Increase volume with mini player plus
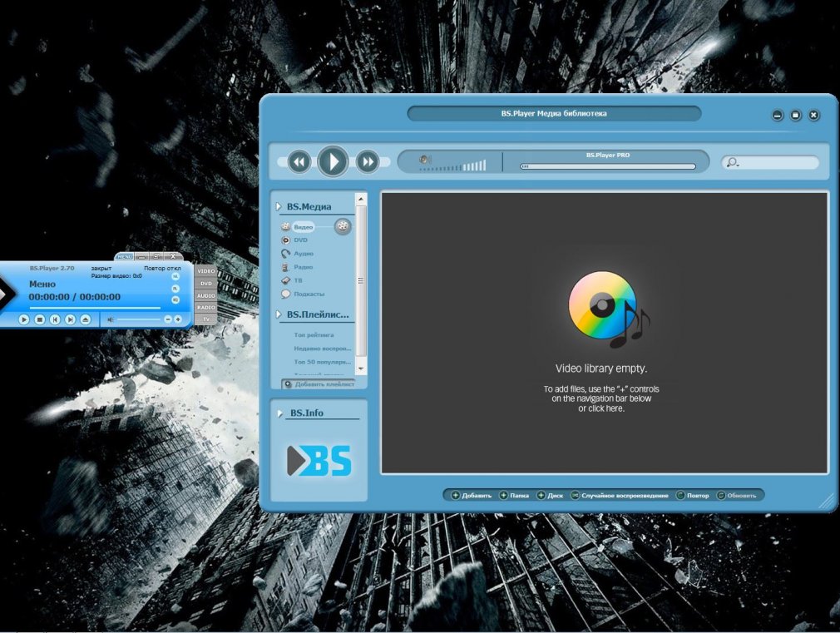 (178, 319)
